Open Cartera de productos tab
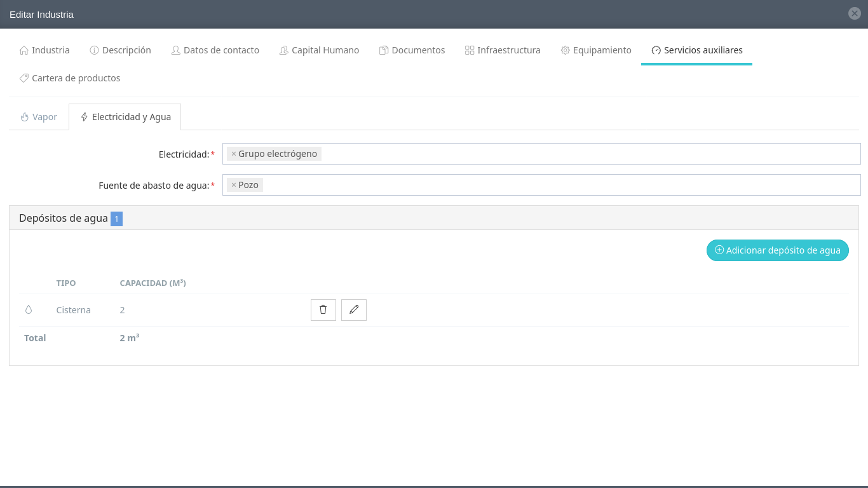Image resolution: width=868 pixels, height=488 pixels. click(x=70, y=78)
